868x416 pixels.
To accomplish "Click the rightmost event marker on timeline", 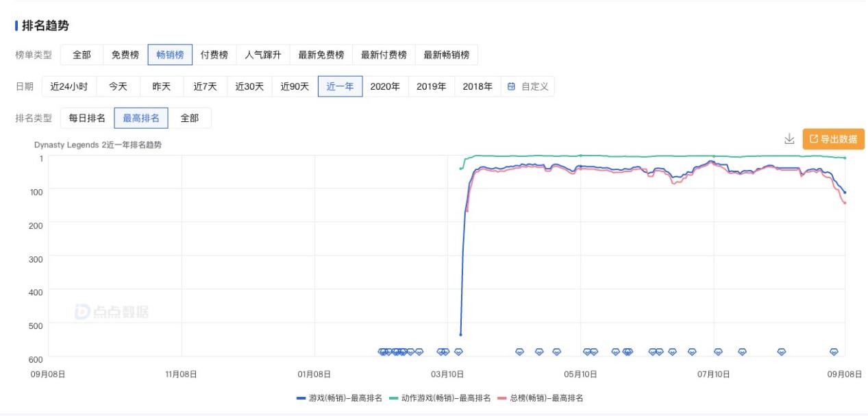I will click(x=834, y=352).
